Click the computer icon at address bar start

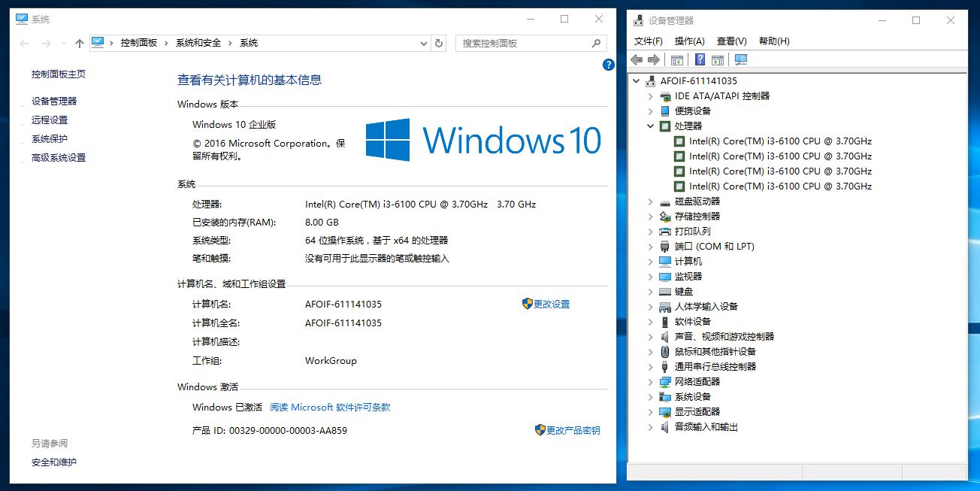(x=98, y=43)
